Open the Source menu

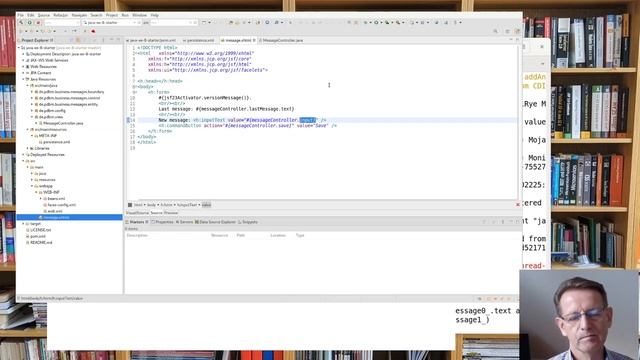click(43, 15)
